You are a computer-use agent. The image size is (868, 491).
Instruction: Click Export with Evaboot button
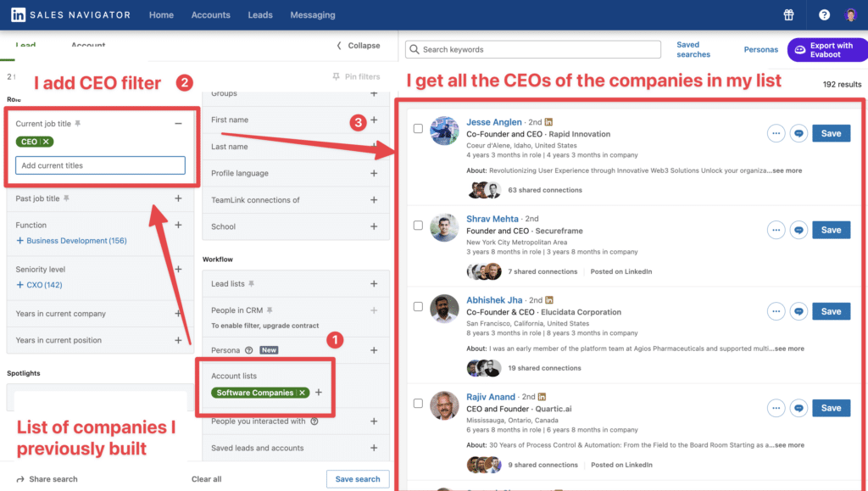(x=827, y=49)
